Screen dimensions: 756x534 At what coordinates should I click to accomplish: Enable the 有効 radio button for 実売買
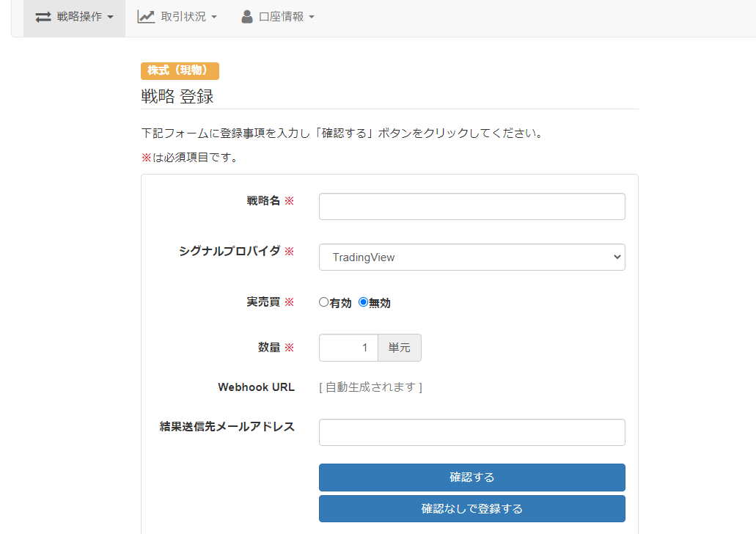click(x=323, y=301)
